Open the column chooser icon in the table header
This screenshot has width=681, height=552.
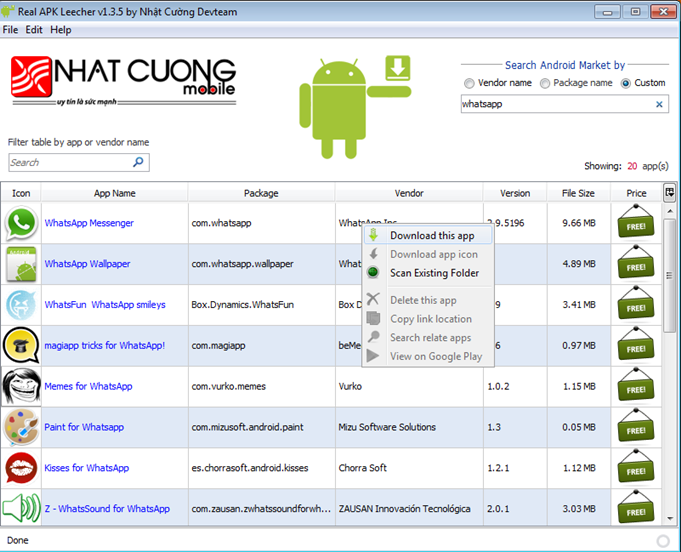point(669,192)
